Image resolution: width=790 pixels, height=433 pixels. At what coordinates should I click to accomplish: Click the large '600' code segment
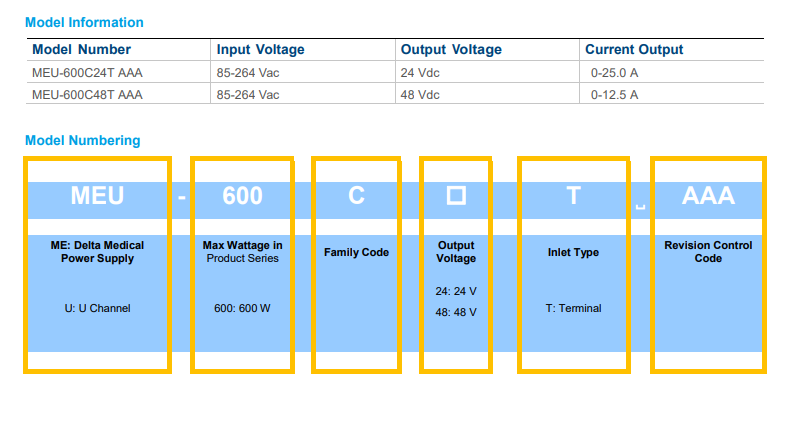[x=242, y=196]
